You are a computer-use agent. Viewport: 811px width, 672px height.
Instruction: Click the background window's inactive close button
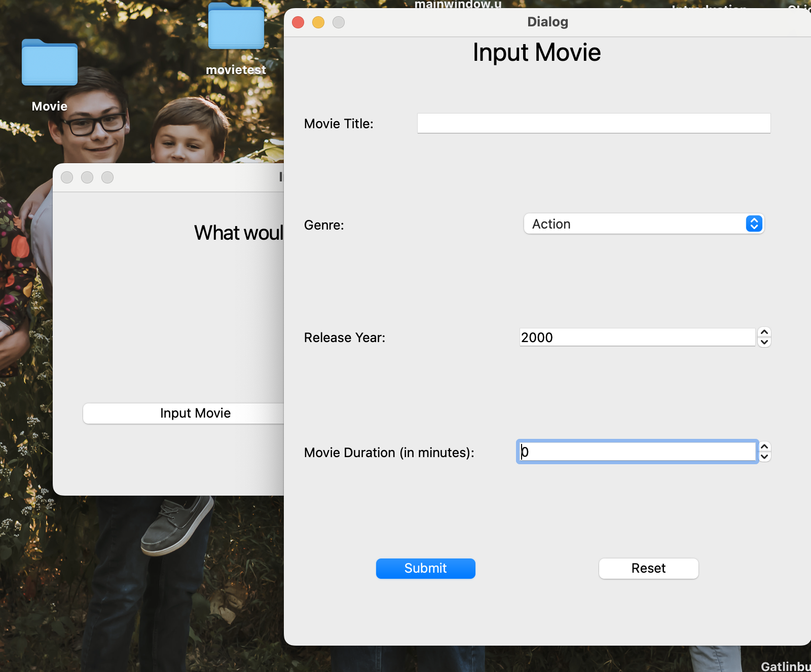click(67, 177)
